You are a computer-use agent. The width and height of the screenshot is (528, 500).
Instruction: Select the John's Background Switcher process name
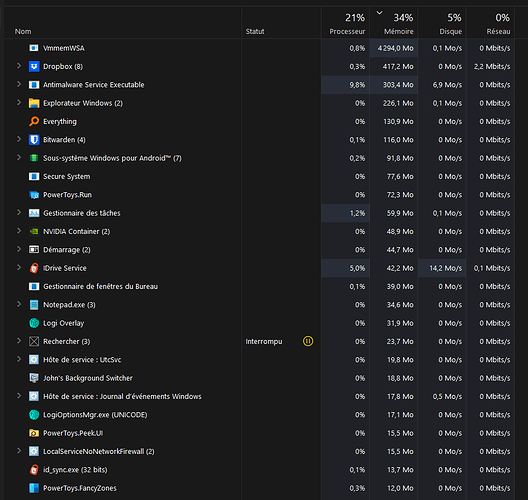coord(88,378)
